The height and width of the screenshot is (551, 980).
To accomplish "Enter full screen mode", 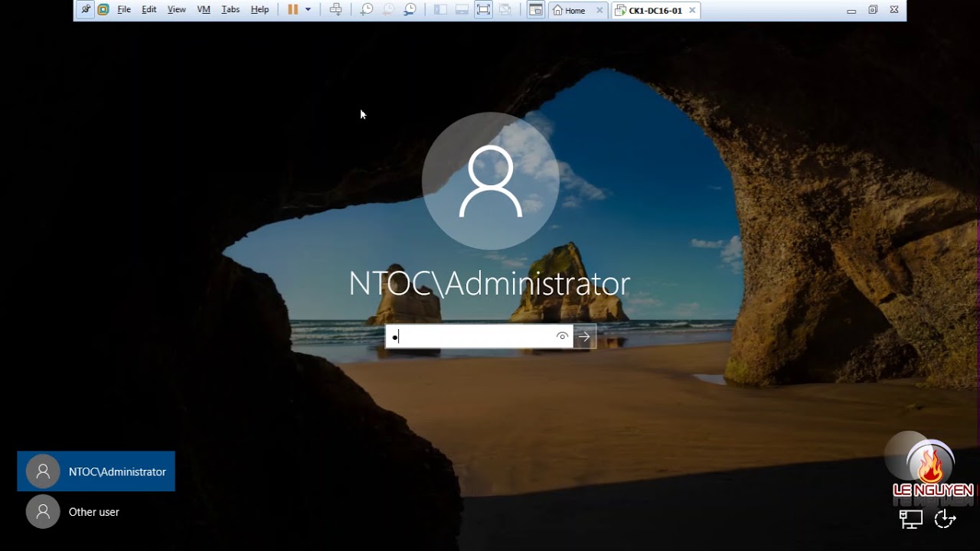I will [x=483, y=10].
